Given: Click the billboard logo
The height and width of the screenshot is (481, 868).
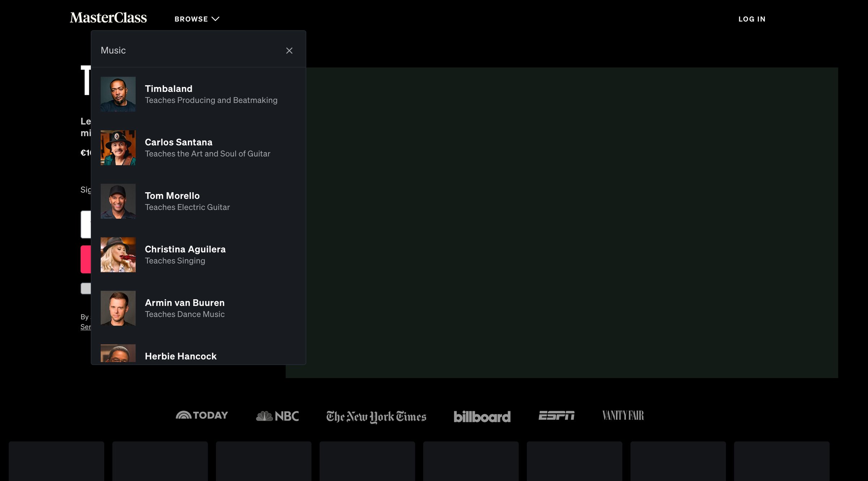Looking at the screenshot, I should click(x=482, y=416).
